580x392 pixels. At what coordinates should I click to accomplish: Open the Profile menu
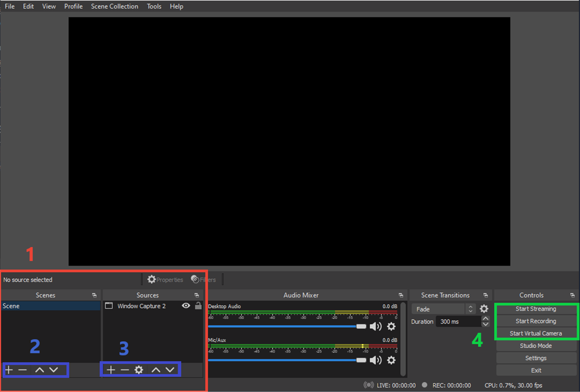[x=73, y=6]
